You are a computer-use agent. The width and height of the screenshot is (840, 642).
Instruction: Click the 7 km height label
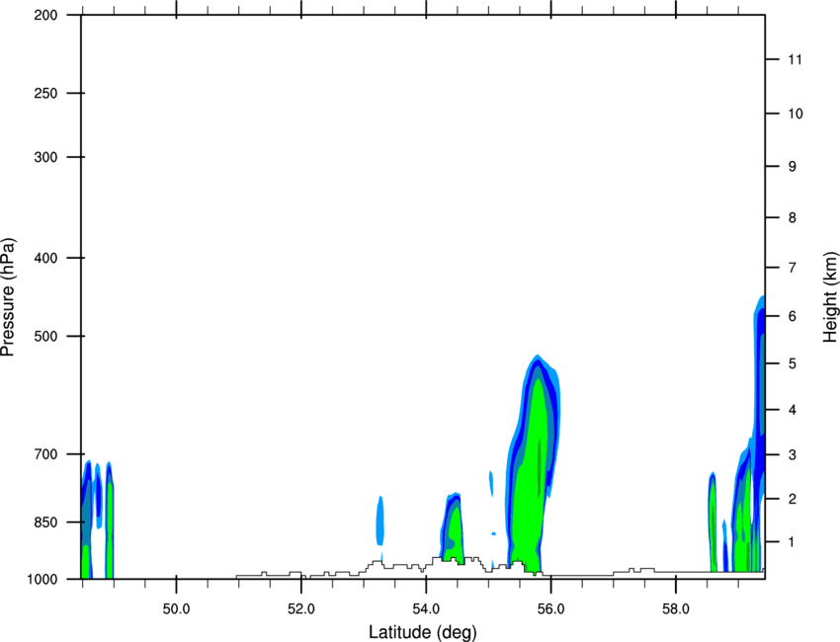pos(793,268)
